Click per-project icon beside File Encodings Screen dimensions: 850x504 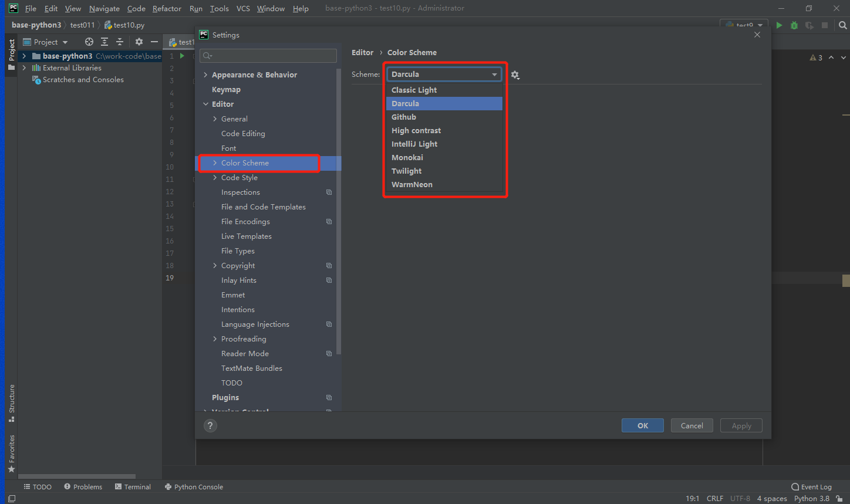coord(329,222)
